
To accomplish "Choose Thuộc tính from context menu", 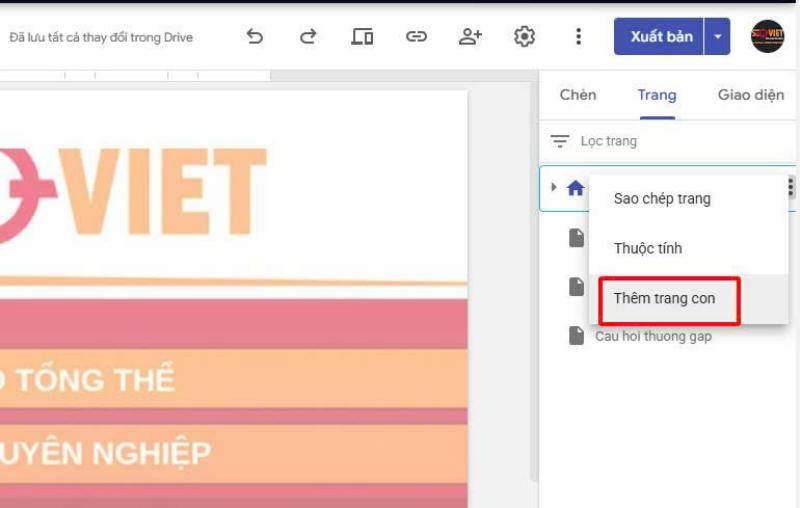I will pyautogui.click(x=688, y=248).
